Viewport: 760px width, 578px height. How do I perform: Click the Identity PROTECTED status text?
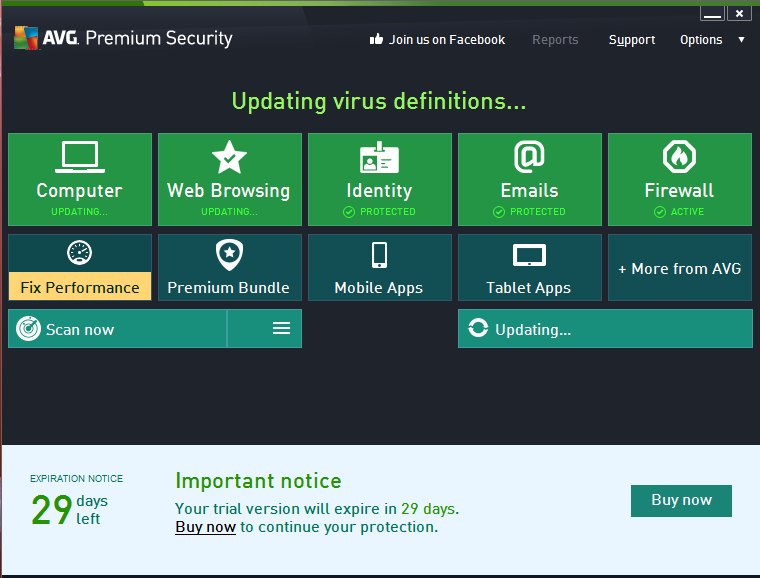tap(387, 212)
